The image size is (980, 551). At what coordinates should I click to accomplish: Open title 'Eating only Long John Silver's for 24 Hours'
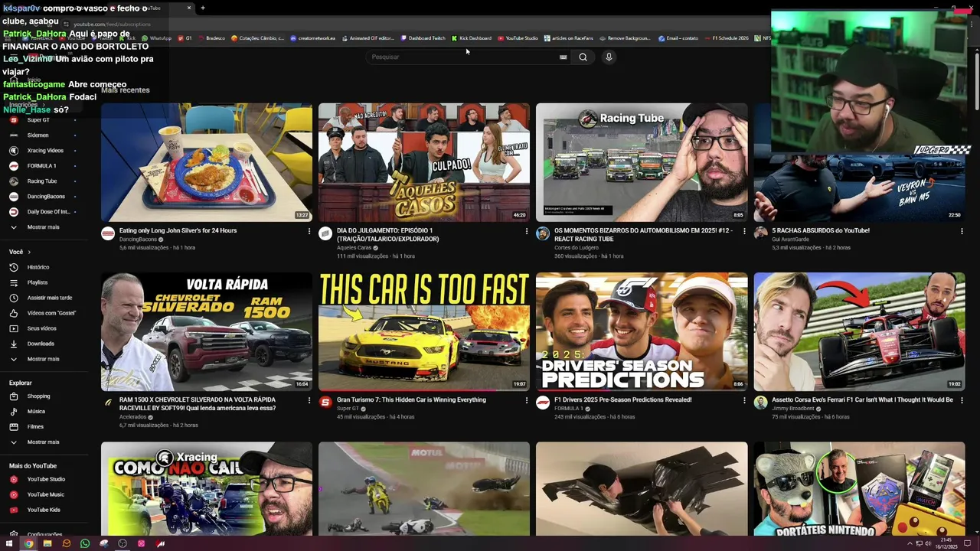tap(178, 230)
